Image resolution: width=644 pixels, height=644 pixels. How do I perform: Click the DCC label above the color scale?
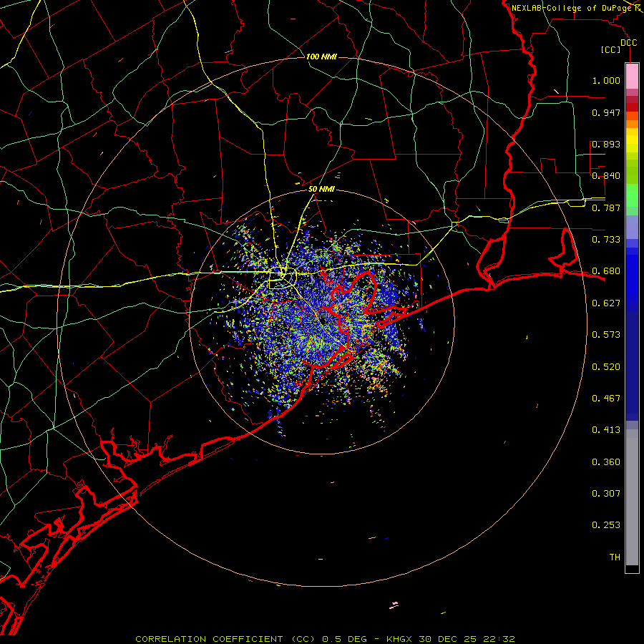[x=628, y=43]
